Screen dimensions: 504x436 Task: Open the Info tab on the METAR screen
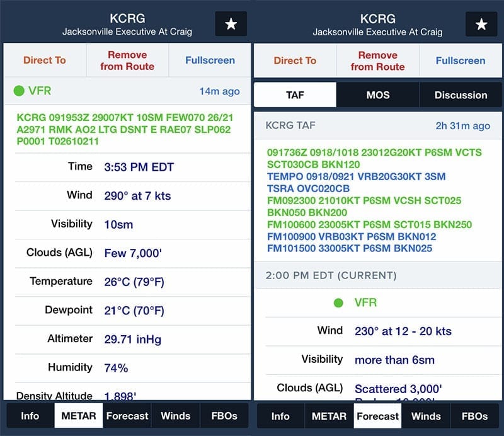[30, 416]
